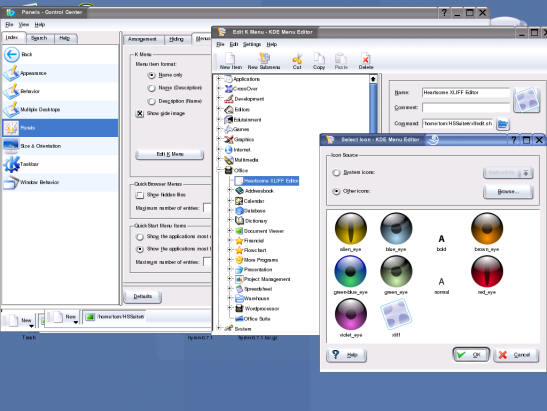The height and width of the screenshot is (411, 547).
Task: Switch to the Search tab
Action: (39, 38)
